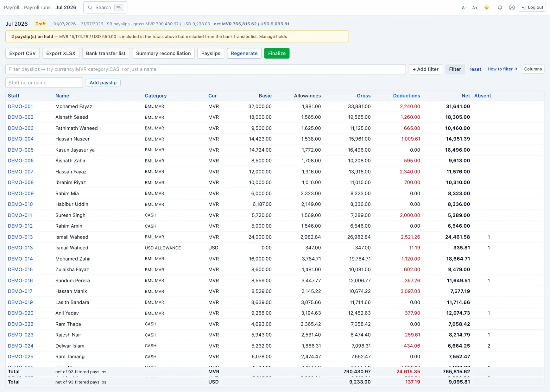
Task: Sort by the Name column header
Action: click(62, 96)
